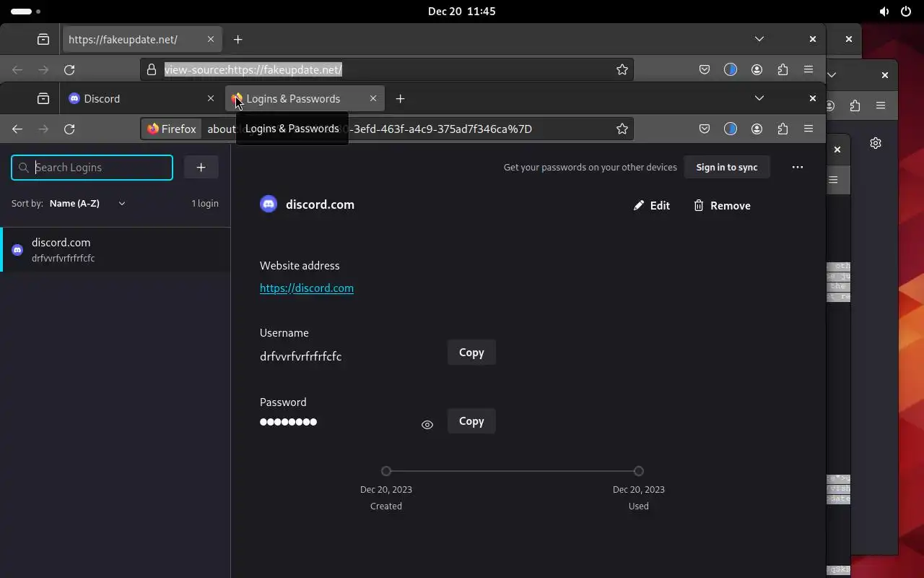
Task: Open new tab in fakeupdate window
Action: pyautogui.click(x=238, y=39)
